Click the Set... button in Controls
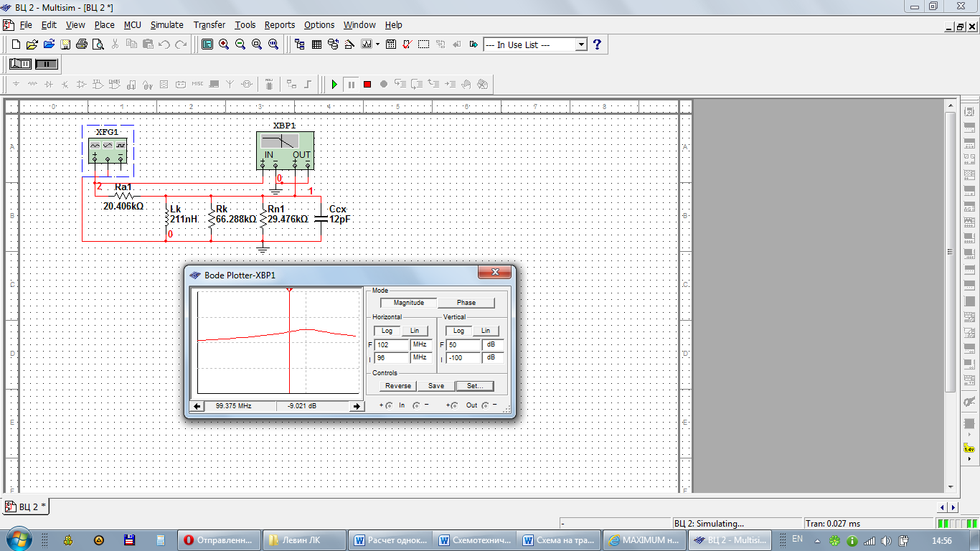Screen dimensions: 980x551 click(475, 386)
